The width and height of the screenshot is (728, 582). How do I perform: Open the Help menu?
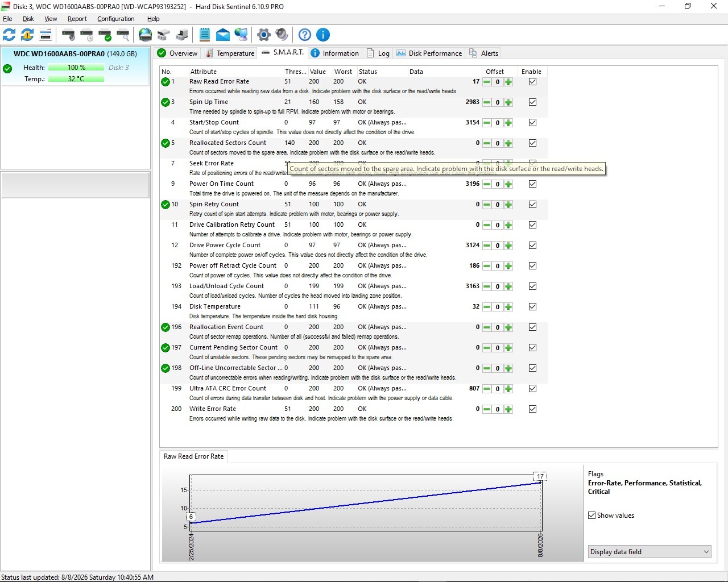point(154,19)
